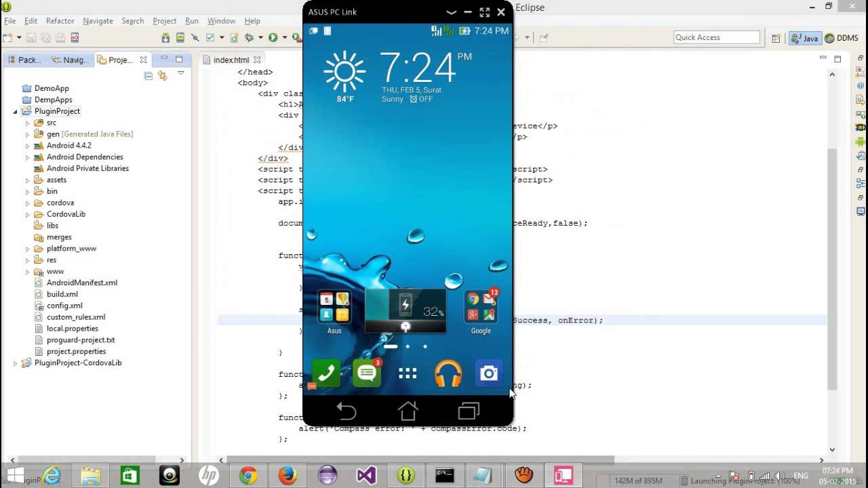868x488 pixels.
Task: Select the index.html editor tab
Action: [x=231, y=60]
